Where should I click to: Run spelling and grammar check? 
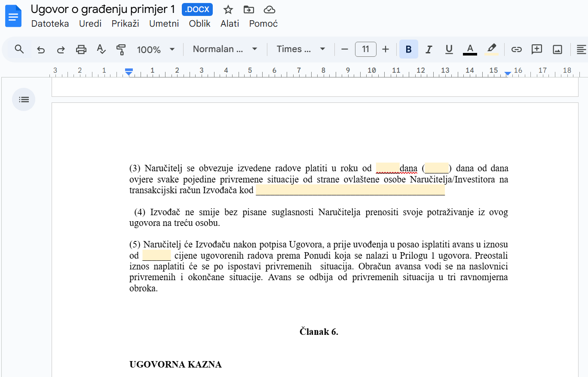point(101,49)
